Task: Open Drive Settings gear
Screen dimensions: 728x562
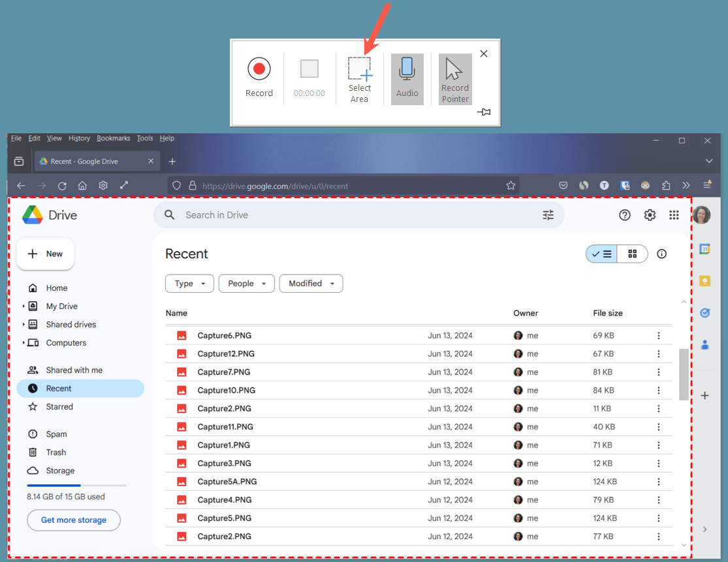Action: pyautogui.click(x=650, y=215)
